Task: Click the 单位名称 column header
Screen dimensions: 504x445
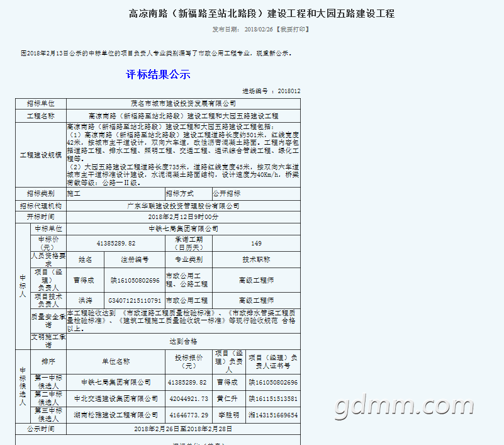Action: [116, 361]
